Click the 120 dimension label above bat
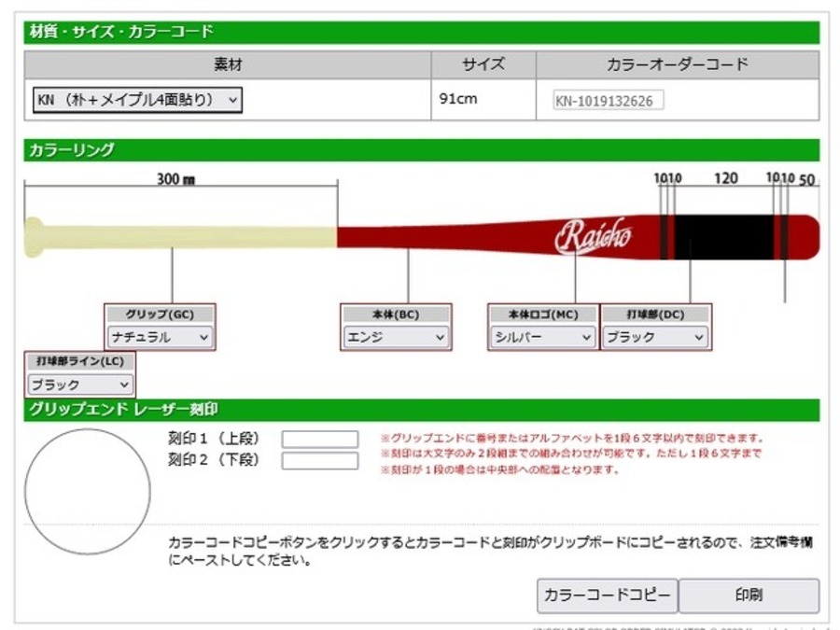The width and height of the screenshot is (840, 630). pyautogui.click(x=726, y=178)
